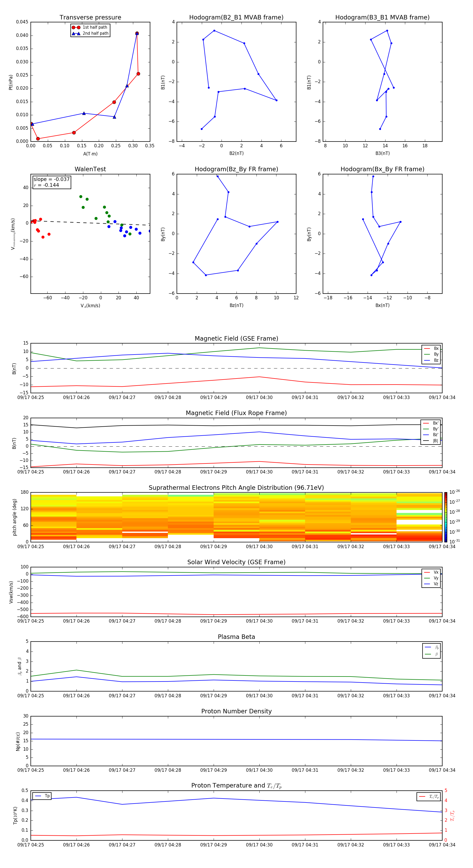This screenshot has width=473, height=868.
Task: Click the 10^-31 colorbar tick label
Action: click(x=455, y=542)
